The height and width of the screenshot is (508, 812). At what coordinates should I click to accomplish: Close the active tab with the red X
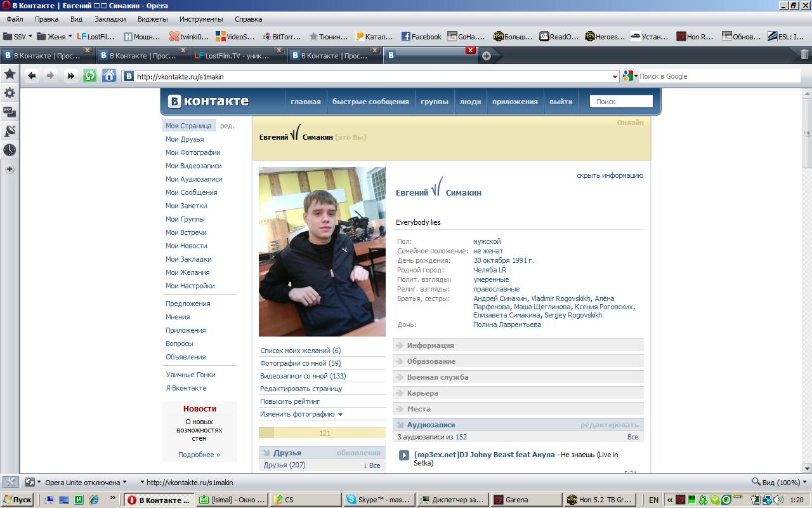[x=470, y=50]
